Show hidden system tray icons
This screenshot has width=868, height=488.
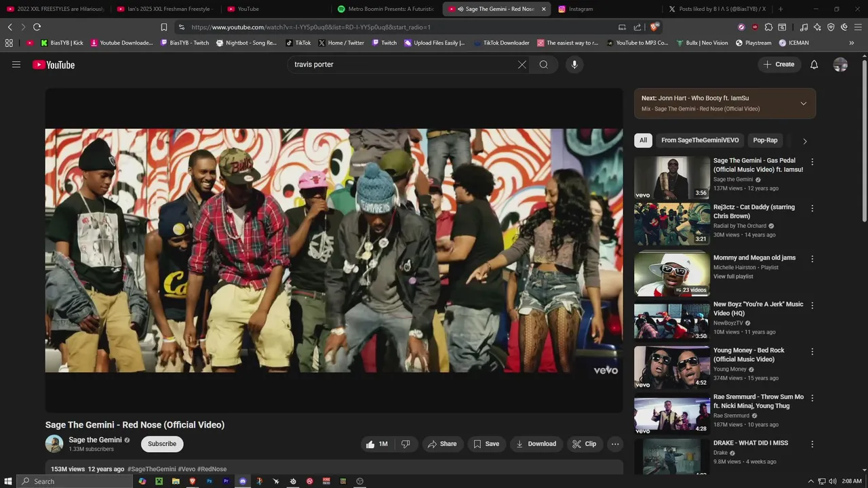point(810,481)
